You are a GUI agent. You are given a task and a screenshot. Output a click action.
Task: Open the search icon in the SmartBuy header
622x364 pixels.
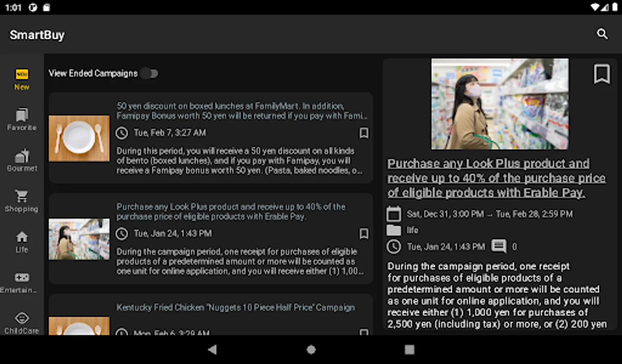coord(602,34)
